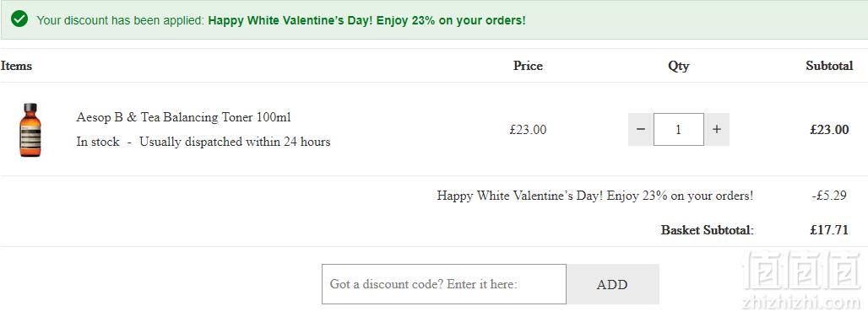Click the -£5.29 discount amount
Image resolution: width=868 pixels, height=317 pixels.
click(x=828, y=196)
